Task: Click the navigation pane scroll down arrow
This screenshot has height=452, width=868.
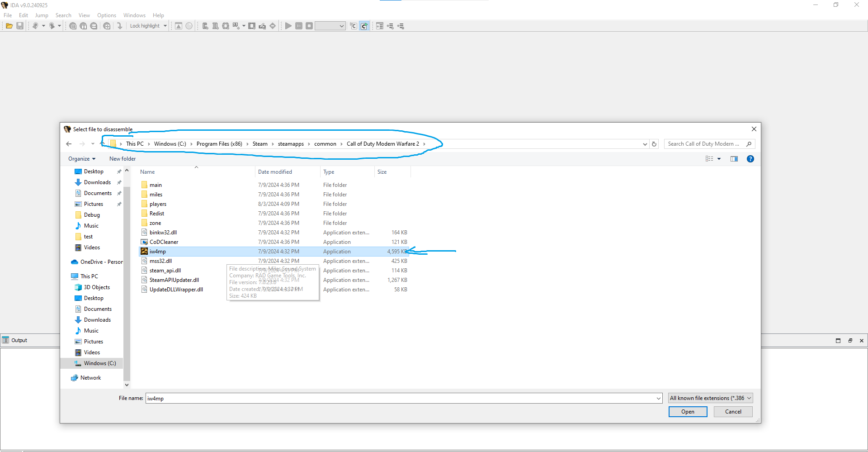Action: [x=127, y=385]
